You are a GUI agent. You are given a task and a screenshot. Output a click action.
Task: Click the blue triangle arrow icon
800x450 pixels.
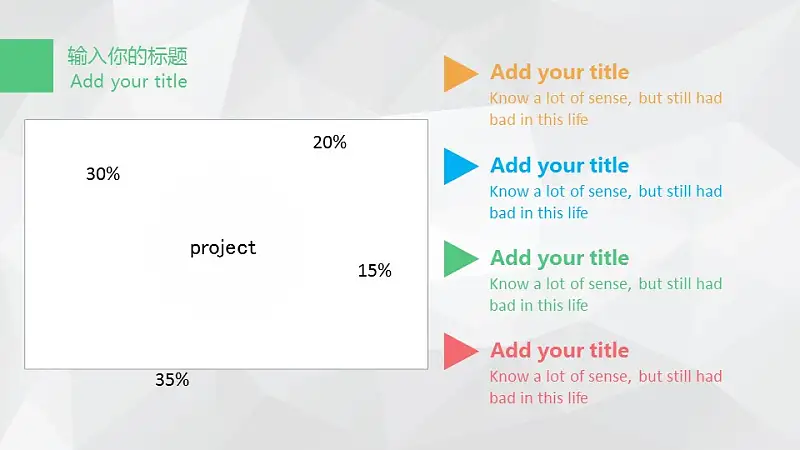461,166
